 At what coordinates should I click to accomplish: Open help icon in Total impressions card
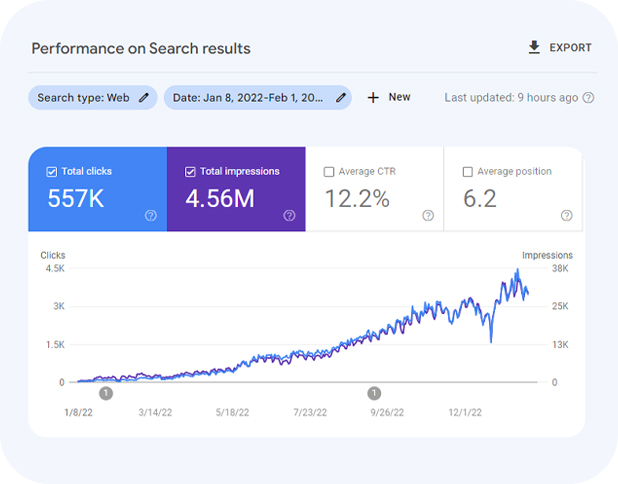tap(290, 215)
